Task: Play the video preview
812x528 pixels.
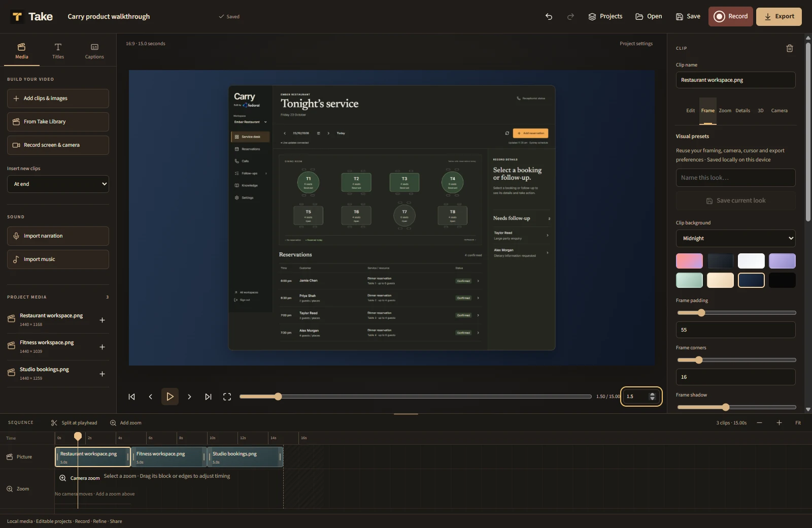Action: (x=170, y=397)
